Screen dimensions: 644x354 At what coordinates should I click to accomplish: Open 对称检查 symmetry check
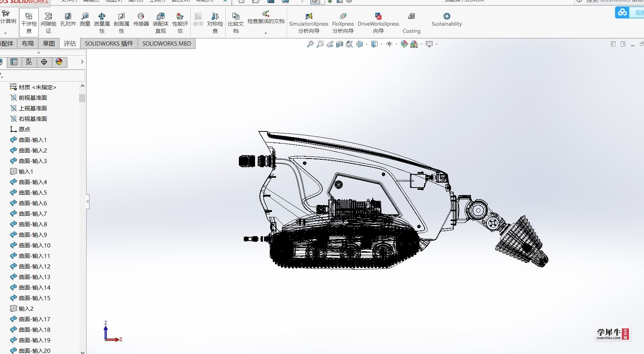pos(215,23)
